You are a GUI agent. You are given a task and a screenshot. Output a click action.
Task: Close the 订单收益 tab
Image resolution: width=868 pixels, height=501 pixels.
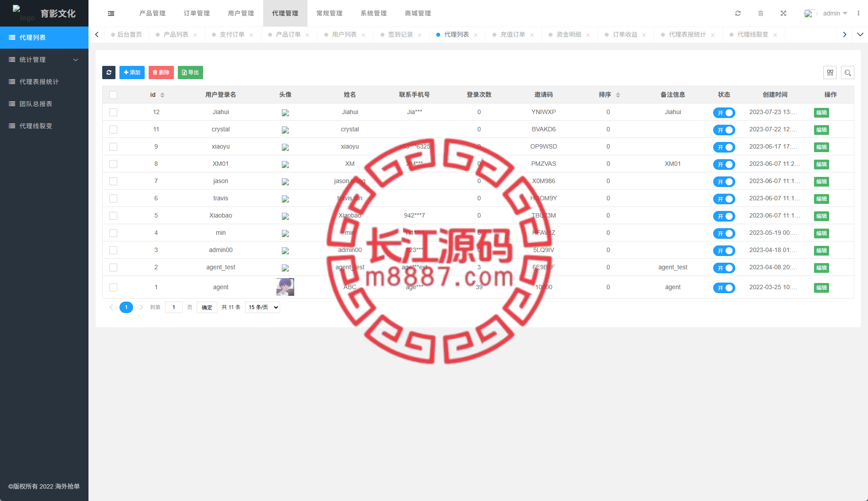[x=645, y=35]
